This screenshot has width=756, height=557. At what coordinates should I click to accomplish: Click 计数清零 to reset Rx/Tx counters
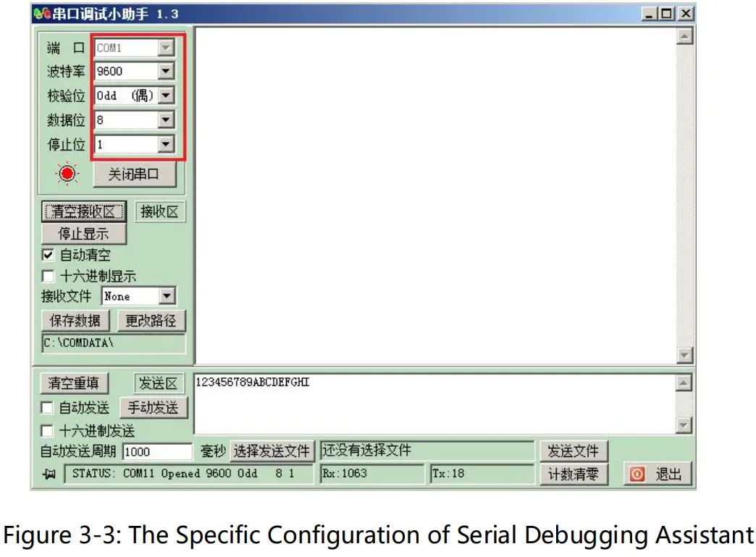(574, 474)
